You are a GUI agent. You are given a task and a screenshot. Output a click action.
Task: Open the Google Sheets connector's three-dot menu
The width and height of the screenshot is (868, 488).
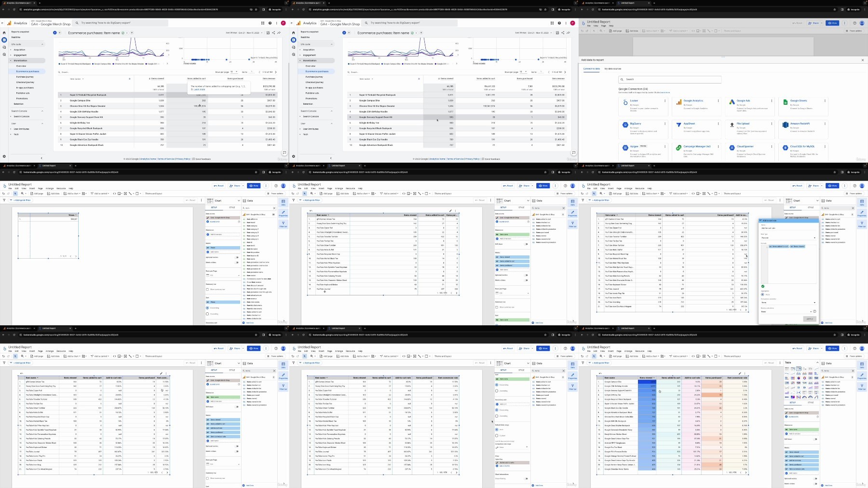point(825,100)
